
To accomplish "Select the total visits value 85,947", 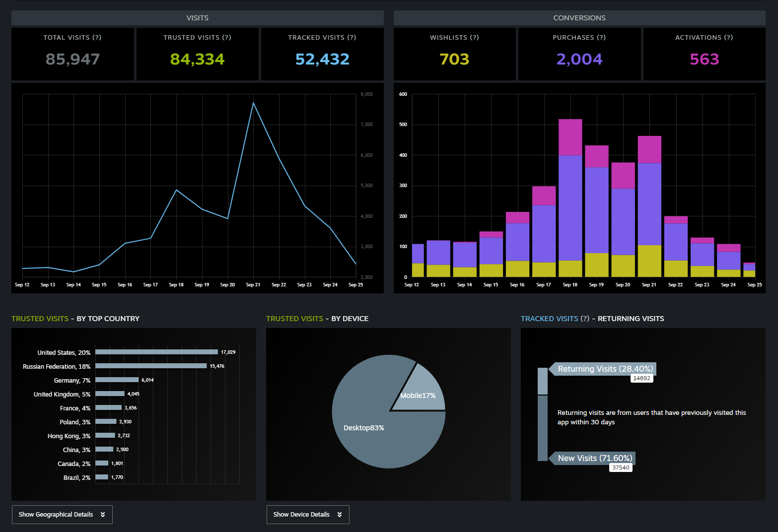I will tap(72, 60).
